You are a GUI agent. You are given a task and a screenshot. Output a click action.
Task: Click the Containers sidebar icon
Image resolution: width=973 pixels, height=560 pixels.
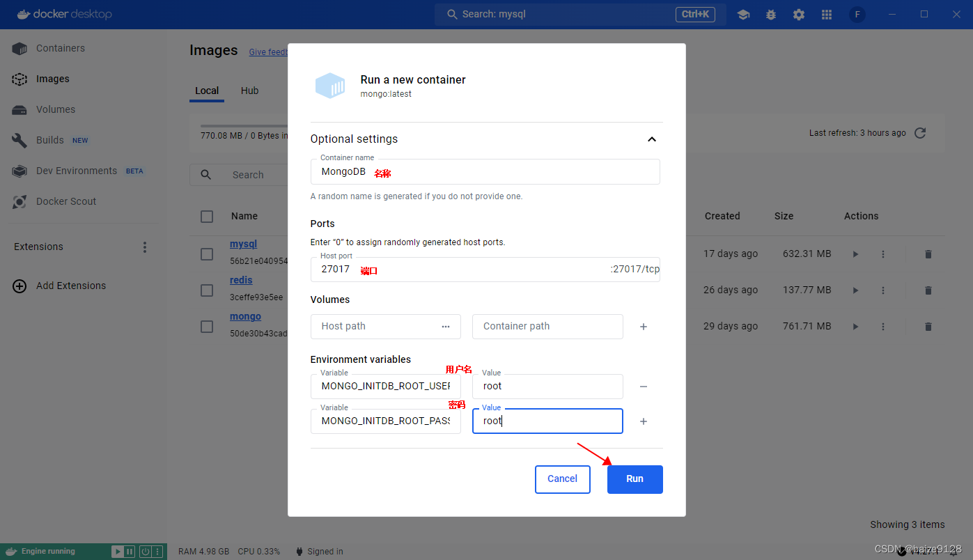20,49
